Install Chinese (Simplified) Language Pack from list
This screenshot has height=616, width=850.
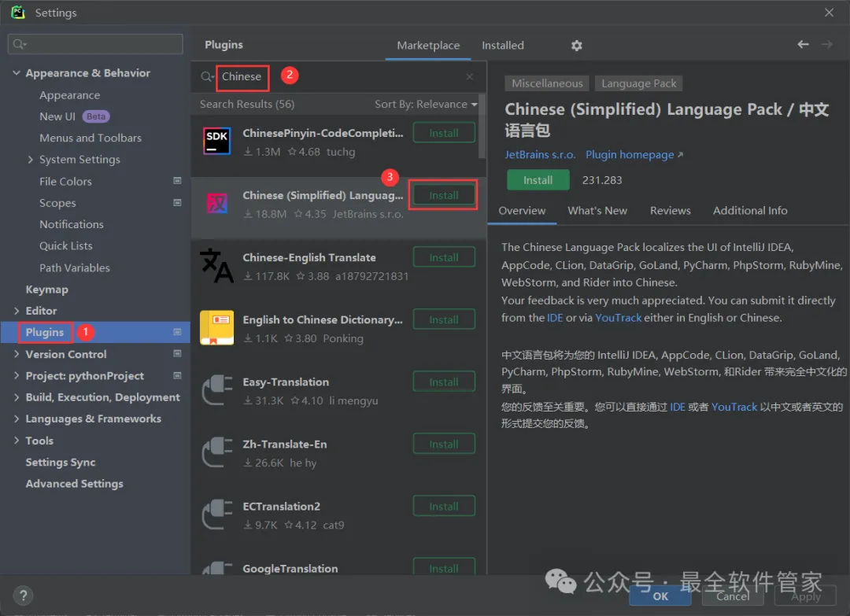444,195
